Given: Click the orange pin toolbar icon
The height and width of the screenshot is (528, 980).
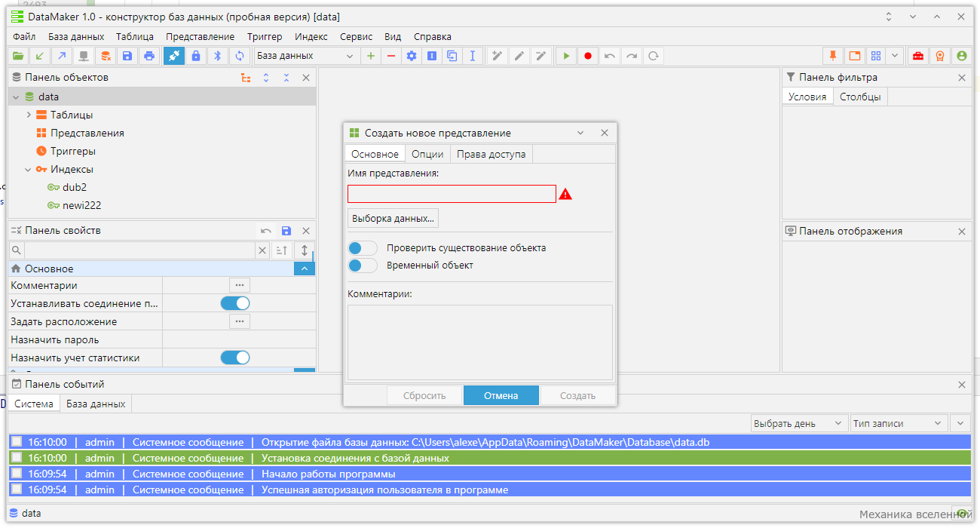Looking at the screenshot, I should tap(833, 56).
